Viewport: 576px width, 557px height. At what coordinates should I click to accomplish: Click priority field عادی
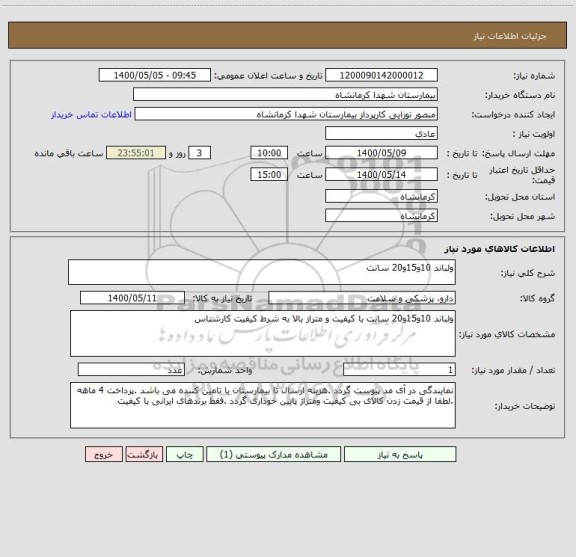coord(381,133)
